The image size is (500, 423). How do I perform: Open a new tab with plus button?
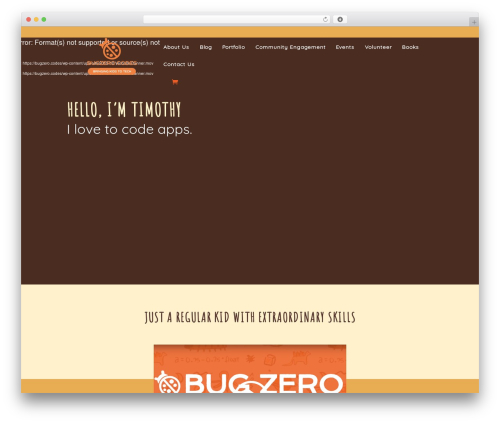pyautogui.click(x=474, y=22)
